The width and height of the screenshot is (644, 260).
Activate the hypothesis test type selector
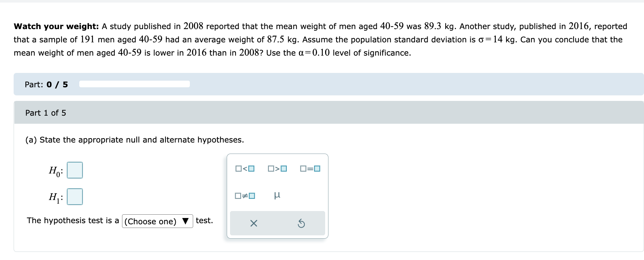(157, 221)
